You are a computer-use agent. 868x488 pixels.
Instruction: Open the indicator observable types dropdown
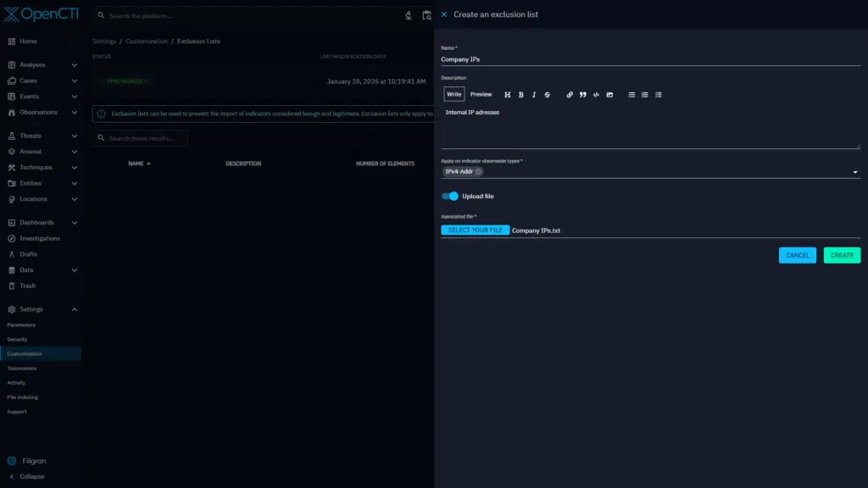pyautogui.click(x=854, y=172)
